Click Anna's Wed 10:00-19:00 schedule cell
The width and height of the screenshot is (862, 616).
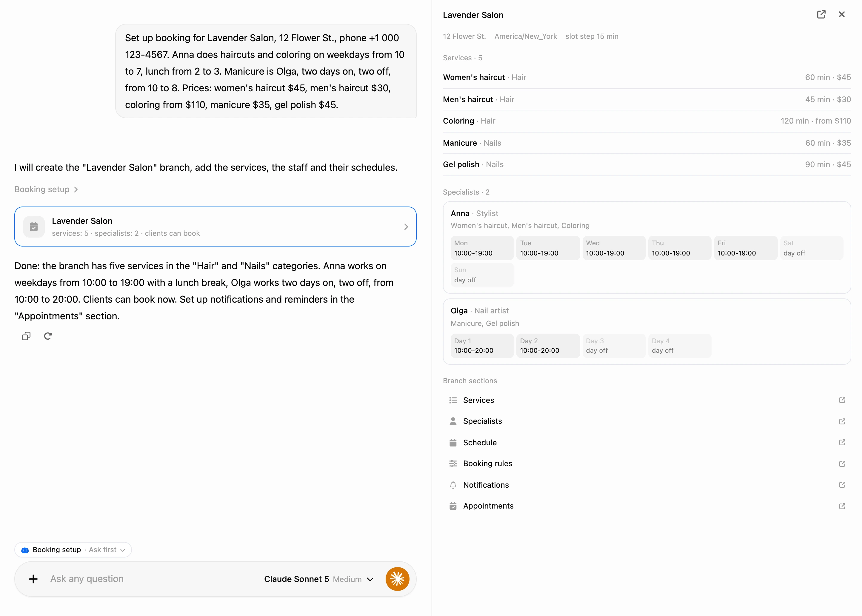tap(614, 248)
